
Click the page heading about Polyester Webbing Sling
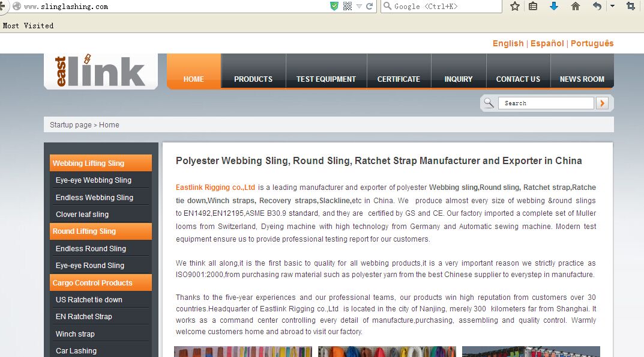pos(379,160)
